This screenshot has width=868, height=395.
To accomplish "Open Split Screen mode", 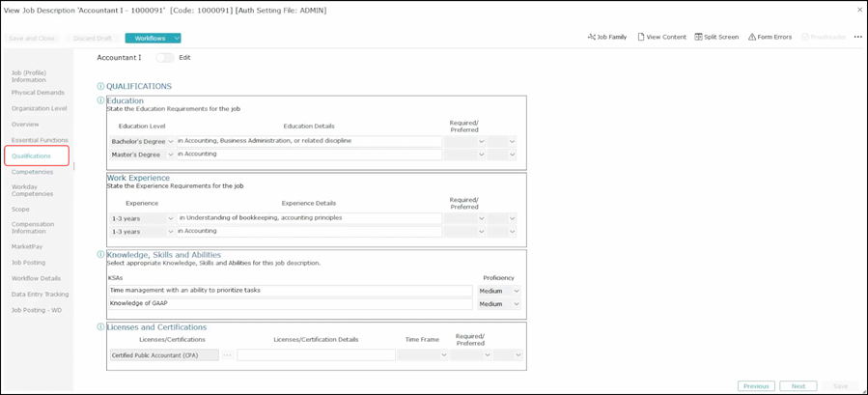I will pyautogui.click(x=715, y=37).
